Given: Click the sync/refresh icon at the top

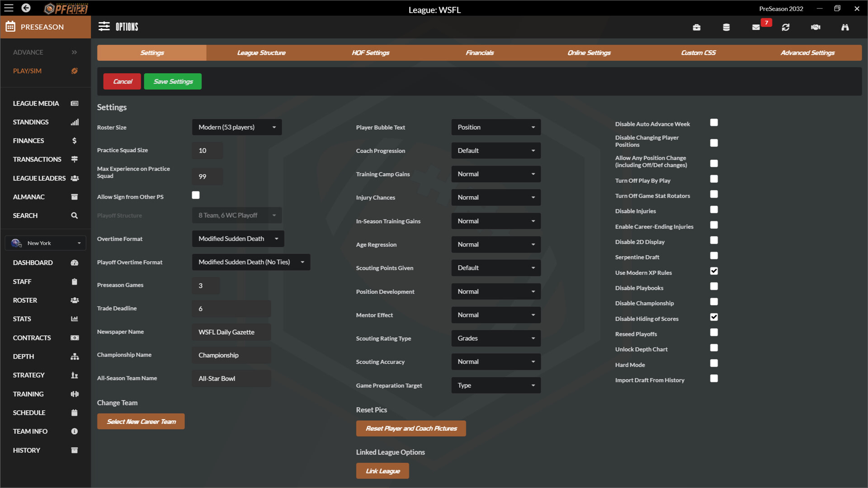Looking at the screenshot, I should 786,27.
